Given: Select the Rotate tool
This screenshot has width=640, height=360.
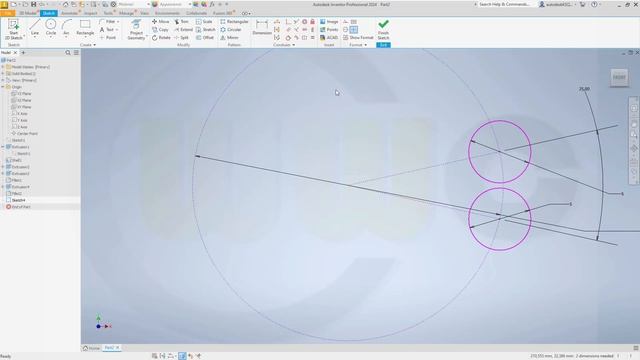Looking at the screenshot, I should (161, 38).
